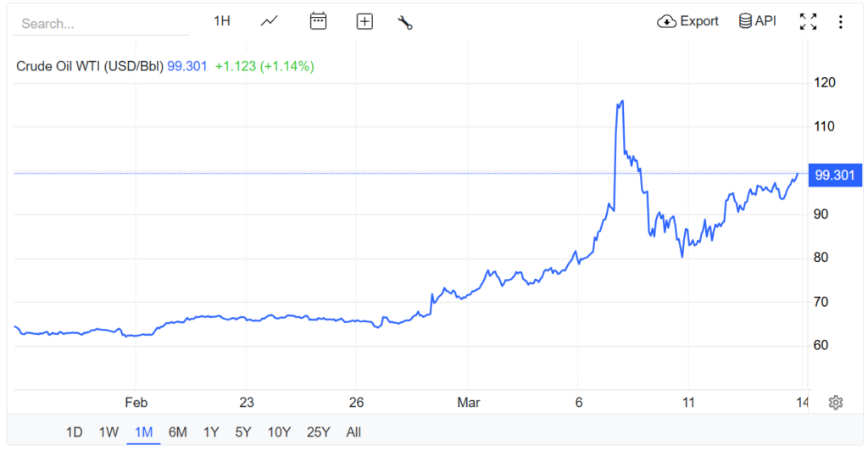Switch to the 6M time range
Viewport: 868px width, 451px height.
pyautogui.click(x=177, y=432)
